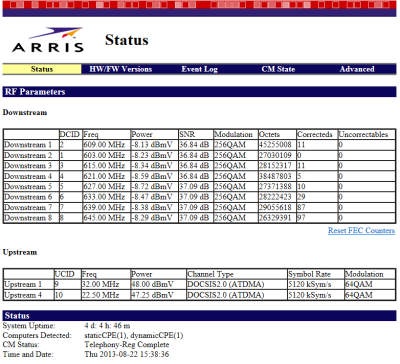The width and height of the screenshot is (400, 364).
Task: Select the Computers Detected value
Action: click(134, 335)
